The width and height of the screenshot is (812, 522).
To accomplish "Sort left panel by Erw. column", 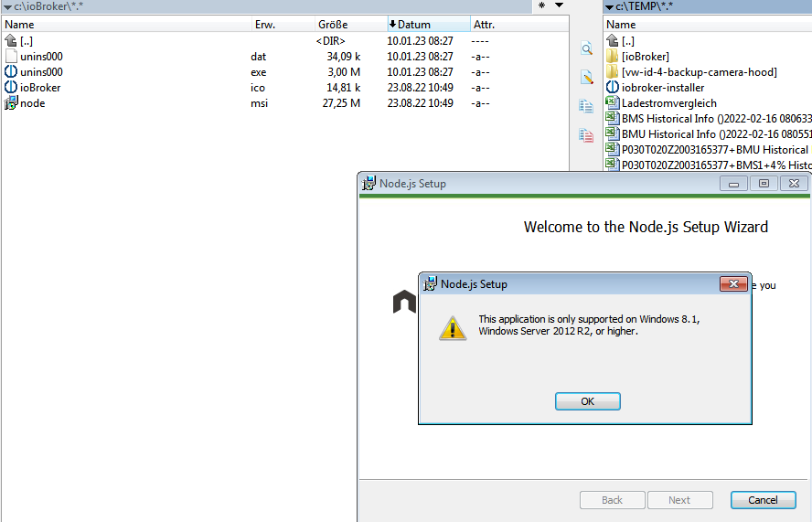I will coord(283,25).
